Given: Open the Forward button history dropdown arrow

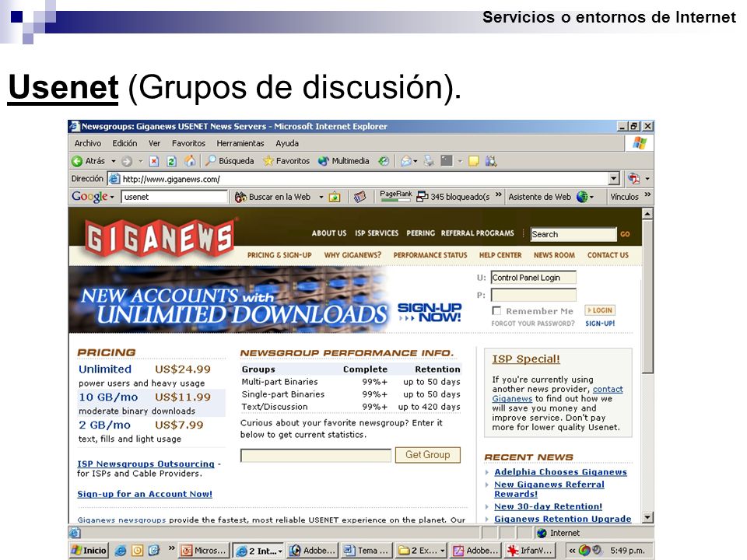Looking at the screenshot, I should click(141, 162).
